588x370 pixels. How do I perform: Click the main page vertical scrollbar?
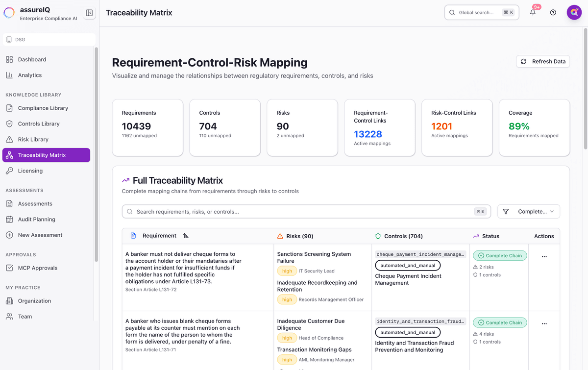585,88
